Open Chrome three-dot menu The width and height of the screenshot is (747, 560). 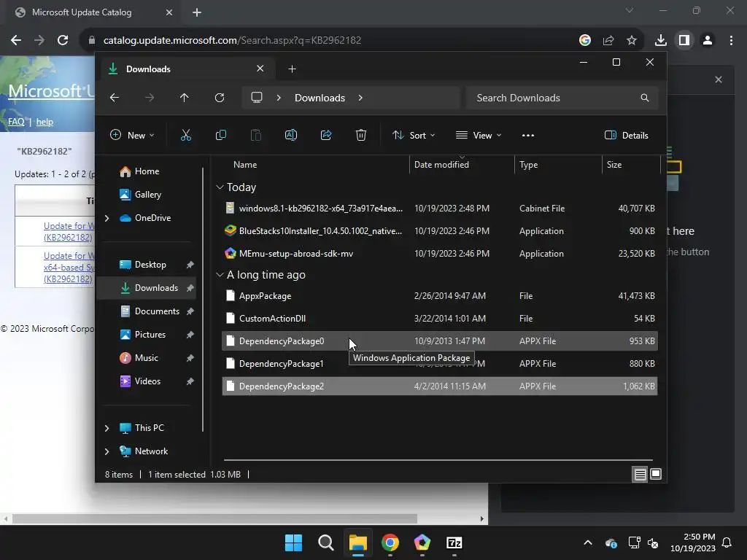[x=731, y=40]
